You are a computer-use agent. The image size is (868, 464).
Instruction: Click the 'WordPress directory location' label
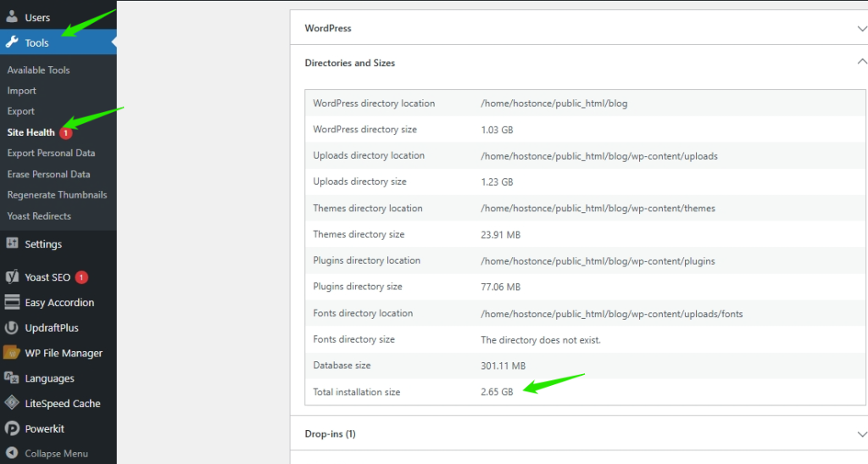click(374, 103)
